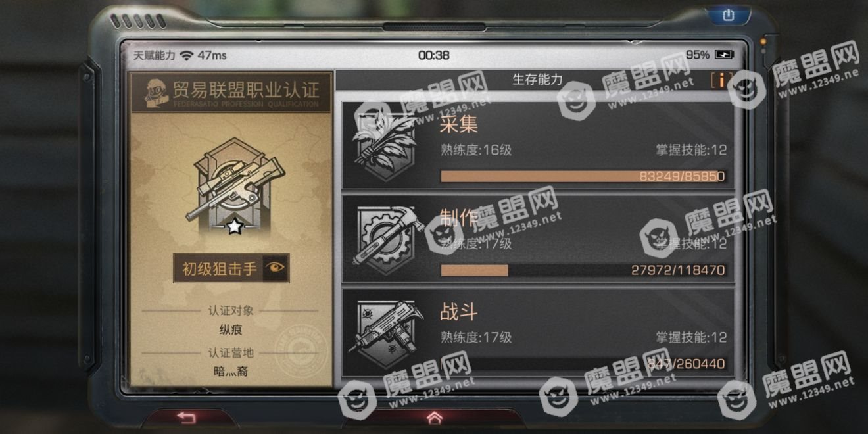Viewport: 868px width, 434px height.
Task: Select the 初级狙击手 title button
Action: [219, 268]
